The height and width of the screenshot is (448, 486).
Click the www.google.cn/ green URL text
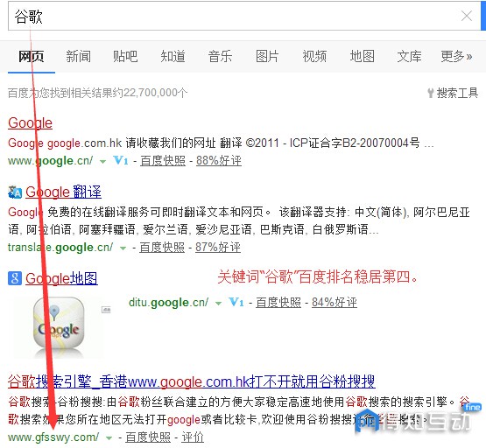tap(50, 161)
